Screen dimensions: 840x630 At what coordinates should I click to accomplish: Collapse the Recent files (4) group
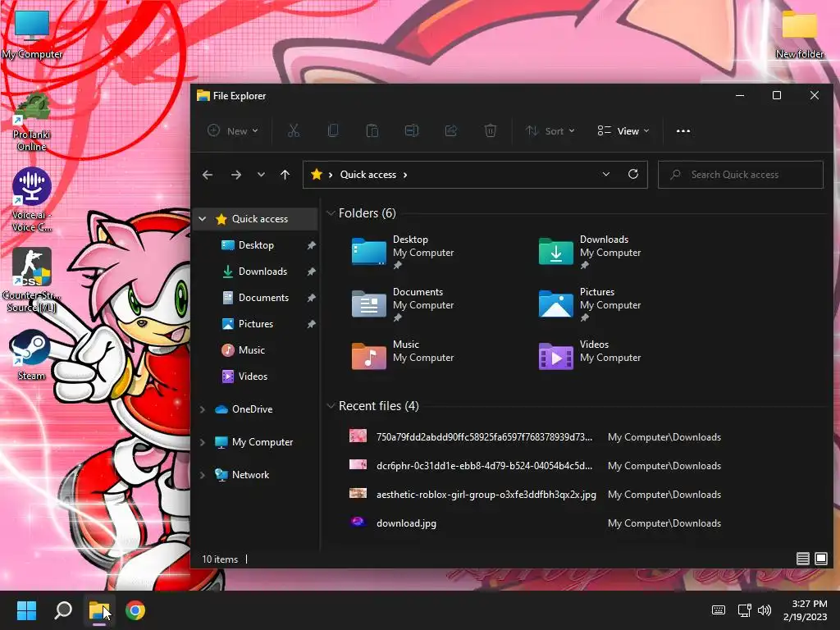(x=331, y=406)
